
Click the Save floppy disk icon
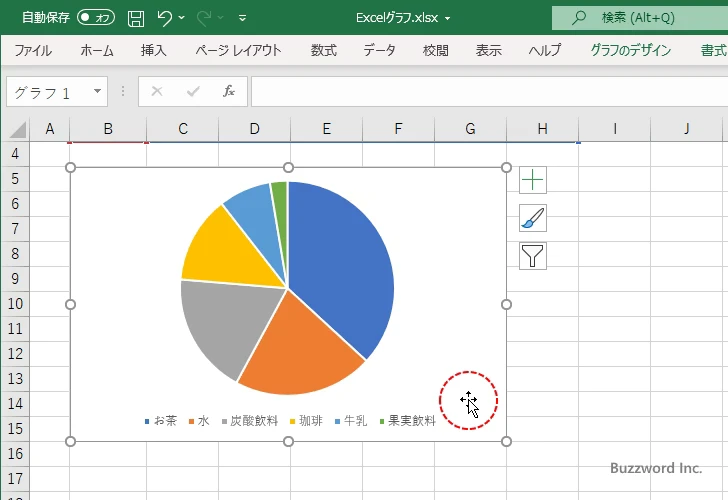point(136,18)
